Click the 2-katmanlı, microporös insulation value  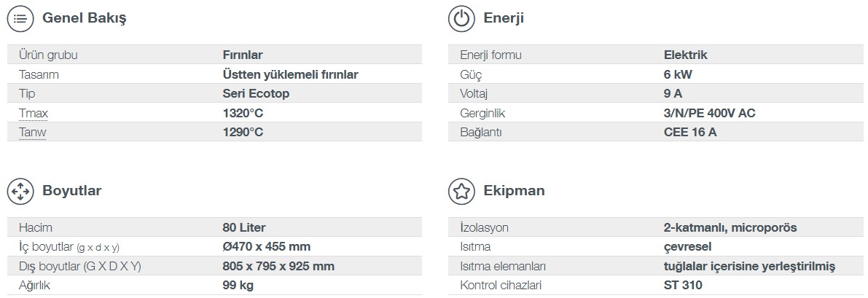[730, 227]
